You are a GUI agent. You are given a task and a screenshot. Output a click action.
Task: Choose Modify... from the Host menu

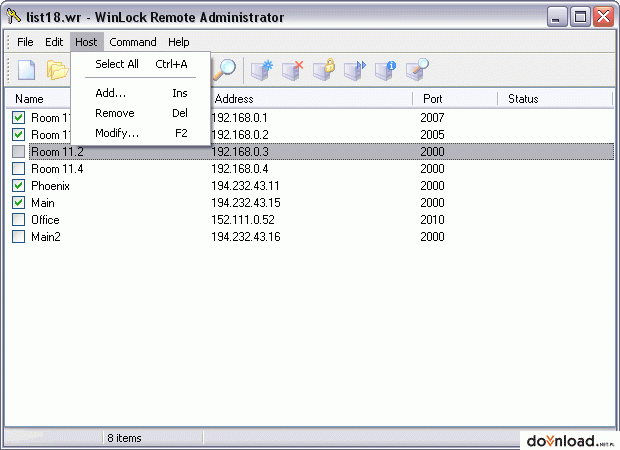[x=141, y=133]
